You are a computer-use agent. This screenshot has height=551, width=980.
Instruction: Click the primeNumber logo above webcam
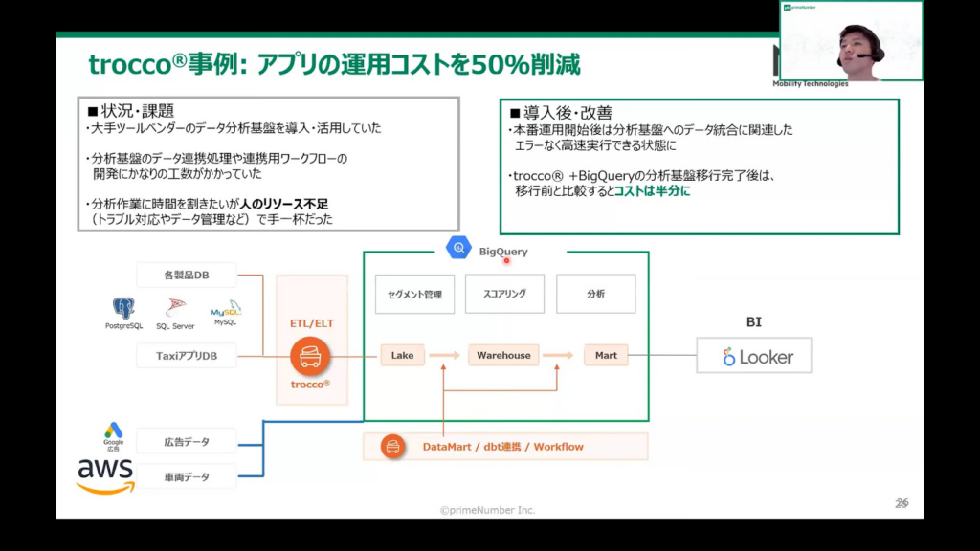coord(802,8)
